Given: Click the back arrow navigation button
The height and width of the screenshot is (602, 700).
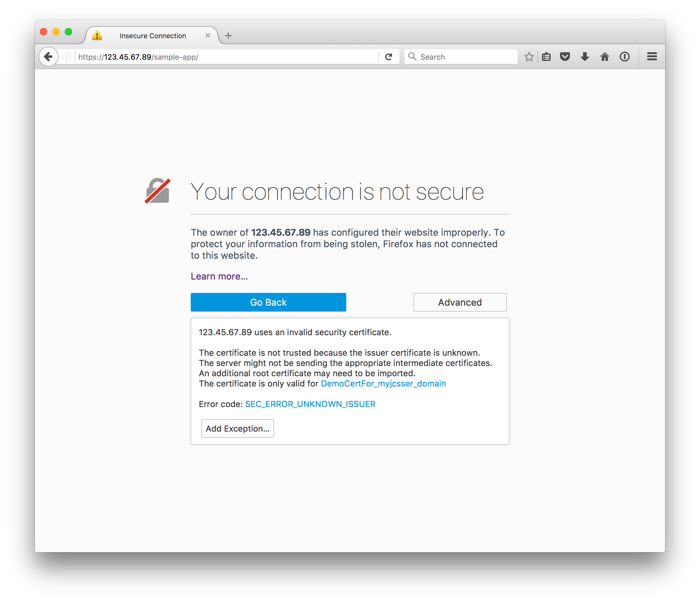Looking at the screenshot, I should (48, 57).
